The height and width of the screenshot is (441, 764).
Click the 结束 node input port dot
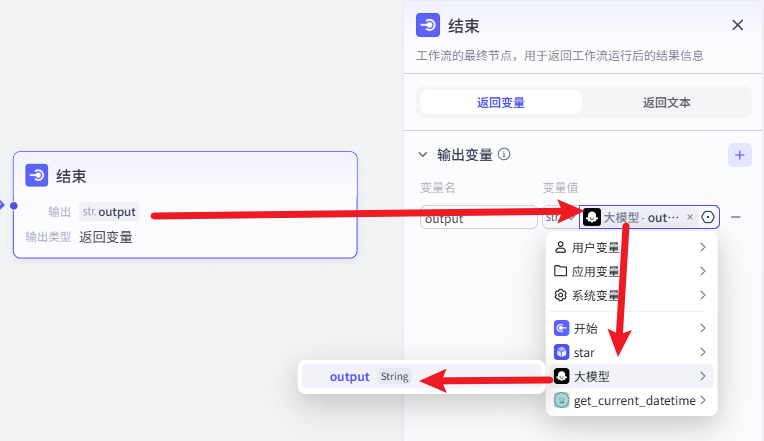click(14, 206)
